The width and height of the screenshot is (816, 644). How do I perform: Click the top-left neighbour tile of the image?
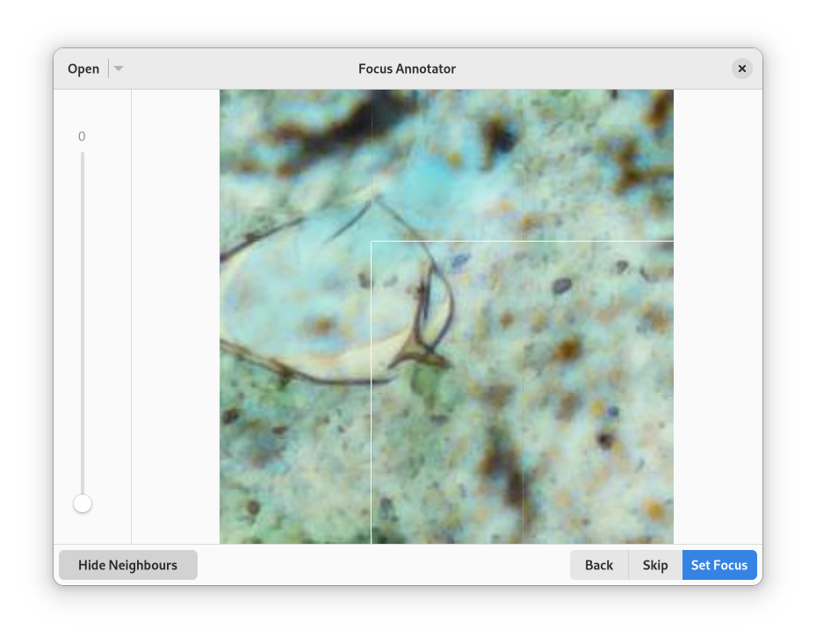click(295, 164)
